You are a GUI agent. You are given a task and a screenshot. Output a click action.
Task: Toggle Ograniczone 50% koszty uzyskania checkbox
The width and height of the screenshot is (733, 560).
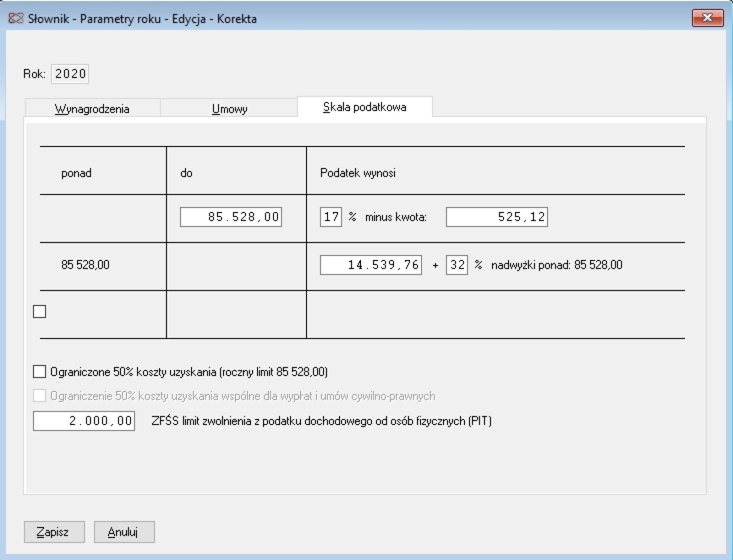pyautogui.click(x=40, y=371)
